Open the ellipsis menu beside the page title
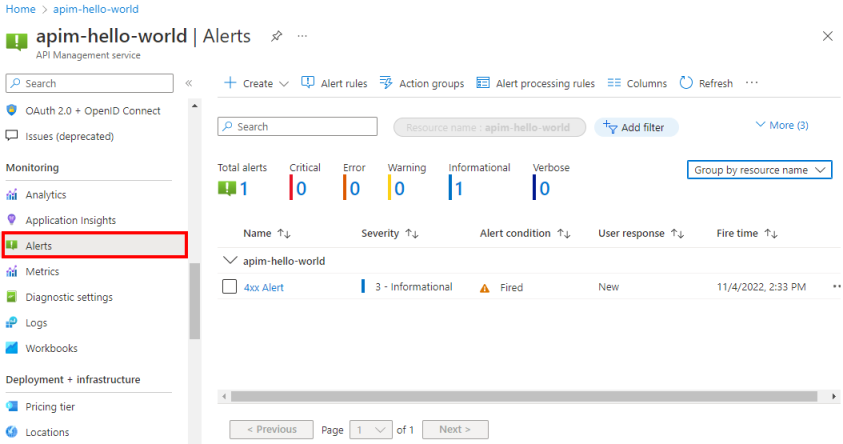The height and width of the screenshot is (444, 843). (302, 36)
